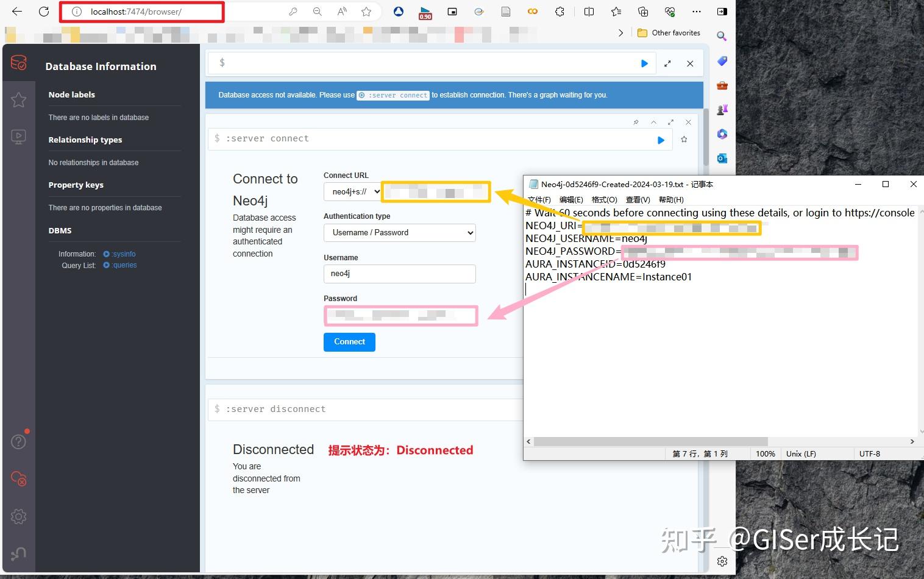Viewport: 924px width, 579px height.
Task: Open the Favorites star panel in the sidebar
Action: click(x=18, y=99)
